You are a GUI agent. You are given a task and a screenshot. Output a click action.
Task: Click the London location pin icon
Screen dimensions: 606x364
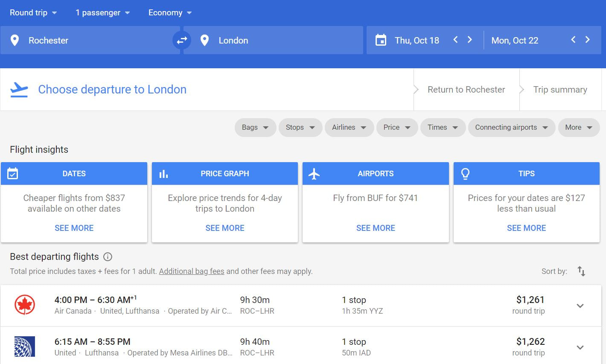[204, 41]
